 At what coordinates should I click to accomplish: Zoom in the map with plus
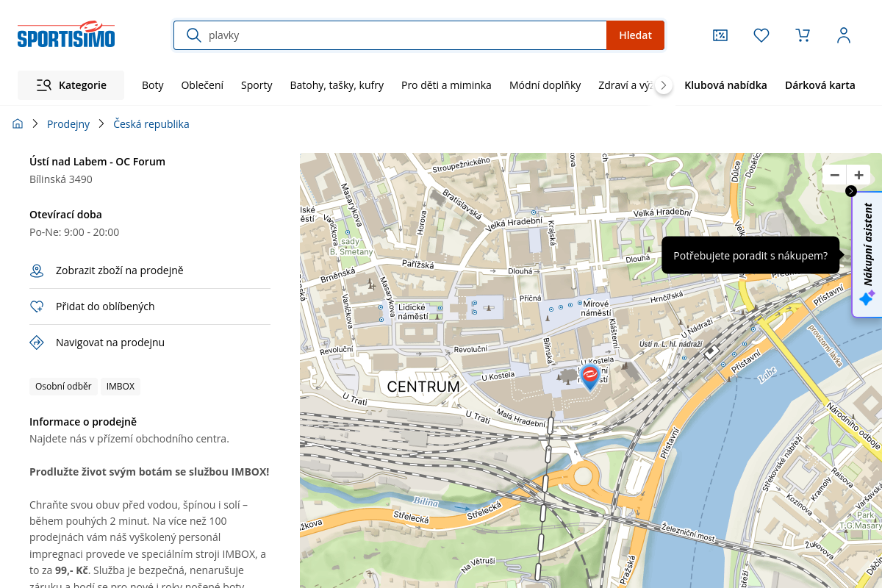click(858, 175)
